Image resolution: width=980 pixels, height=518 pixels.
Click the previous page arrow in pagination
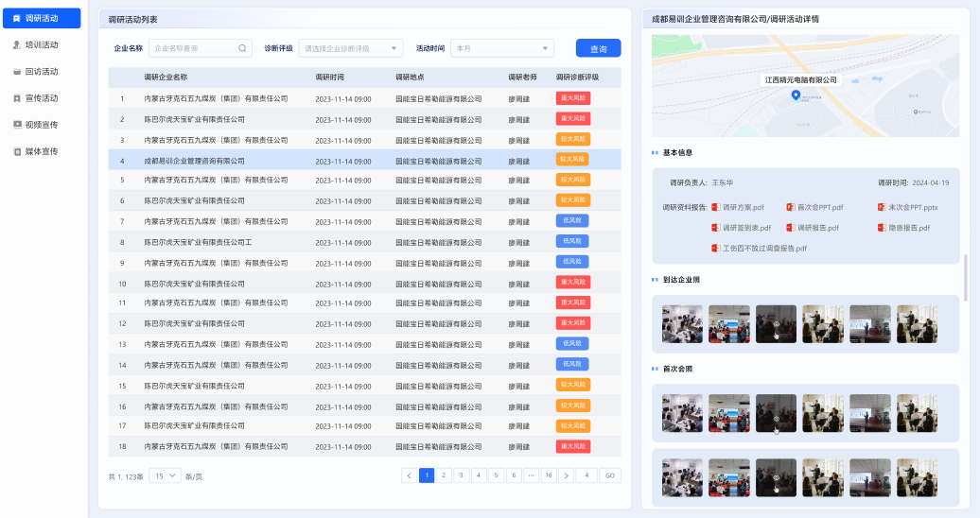[x=409, y=475]
